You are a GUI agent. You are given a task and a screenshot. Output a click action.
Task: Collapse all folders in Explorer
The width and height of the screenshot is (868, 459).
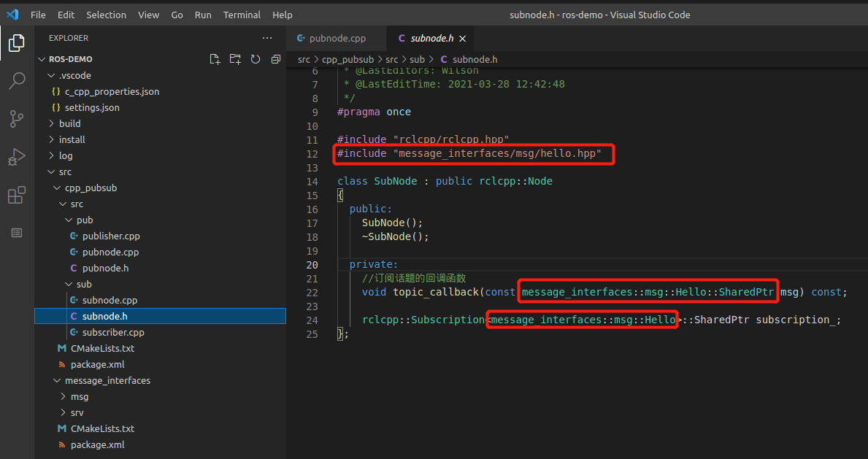click(x=276, y=58)
